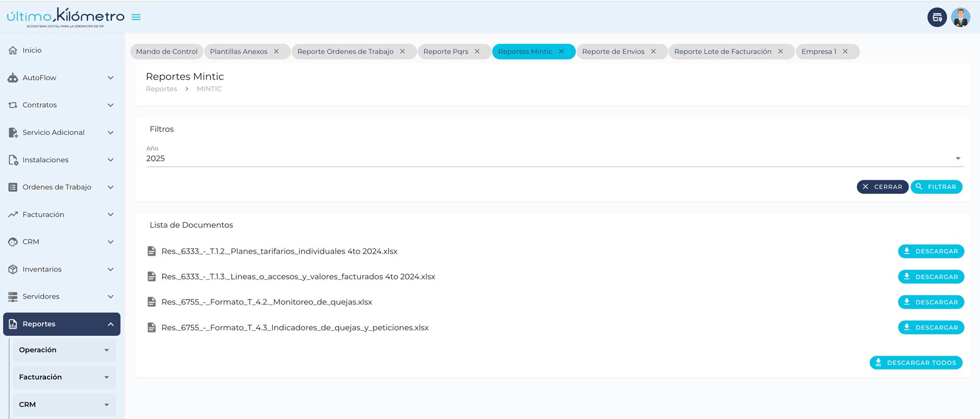
Task: Click the DESCARGAR TODOS button
Action: point(916,363)
